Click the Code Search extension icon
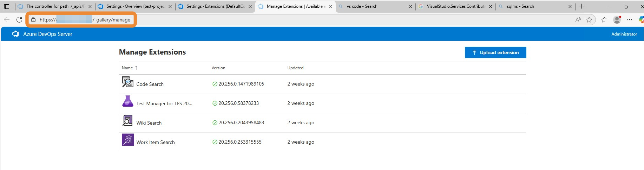 [x=128, y=82]
